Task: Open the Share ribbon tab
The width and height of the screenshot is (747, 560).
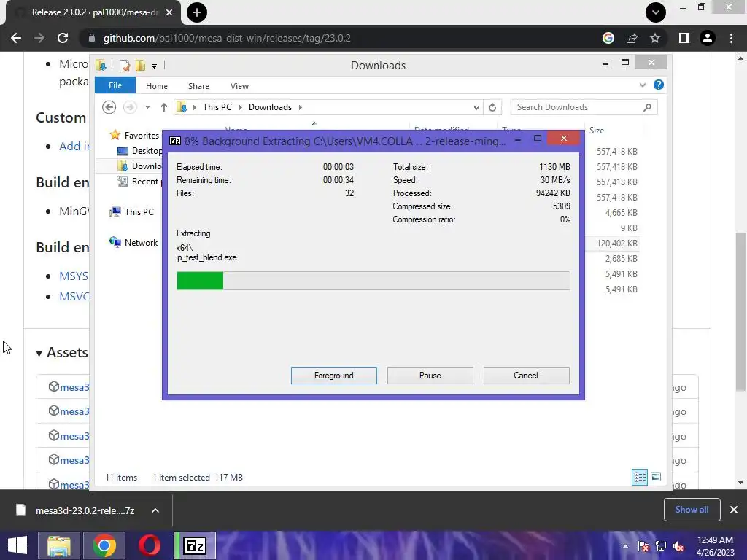Action: point(198,86)
